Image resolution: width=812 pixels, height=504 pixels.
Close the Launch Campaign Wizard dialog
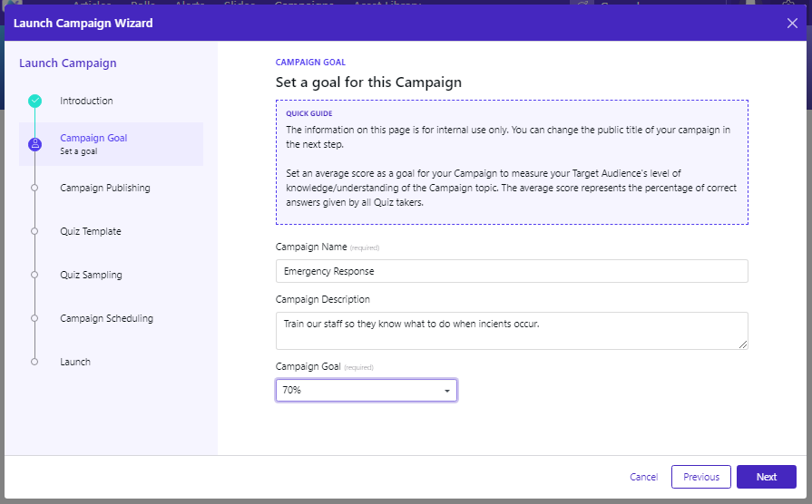tap(792, 24)
